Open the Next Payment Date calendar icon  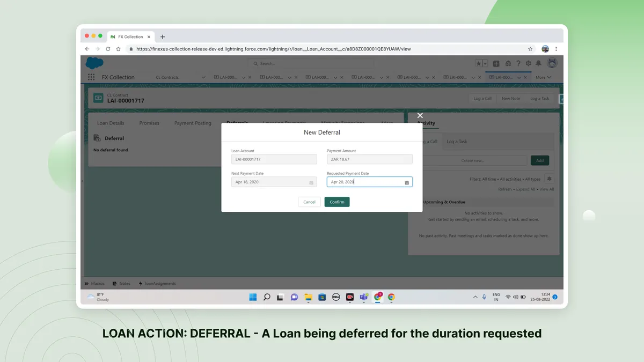click(x=311, y=182)
